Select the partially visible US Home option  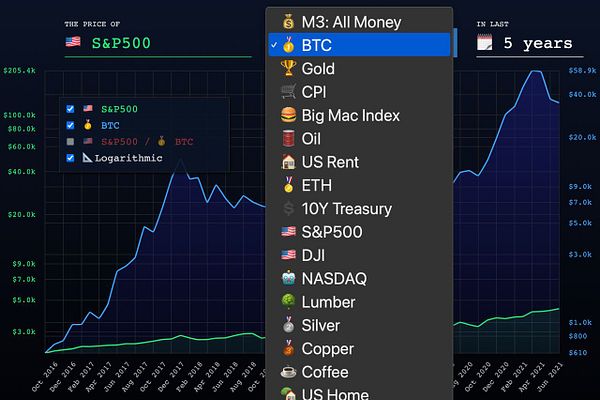359,393
